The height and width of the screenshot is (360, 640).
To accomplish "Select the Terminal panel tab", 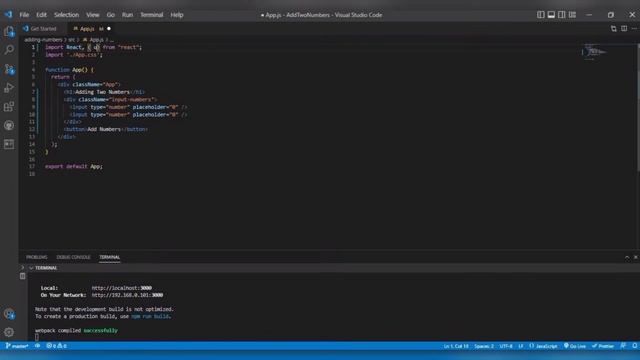I will tap(109, 257).
